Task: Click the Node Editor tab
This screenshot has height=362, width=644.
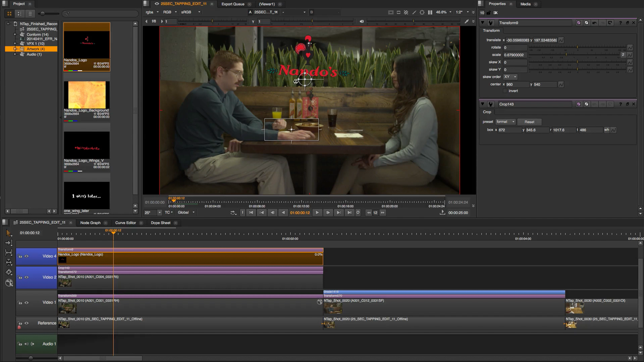Action: (90, 223)
